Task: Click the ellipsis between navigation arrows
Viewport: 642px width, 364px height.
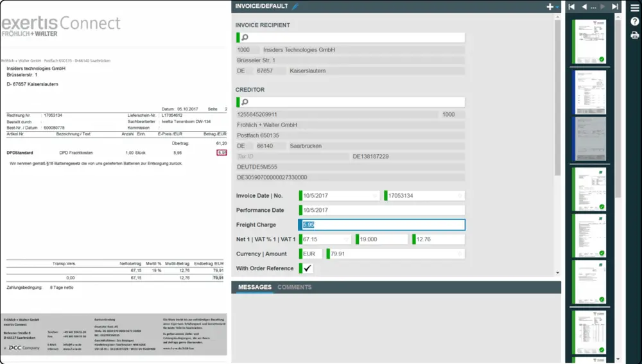Action: point(594,7)
